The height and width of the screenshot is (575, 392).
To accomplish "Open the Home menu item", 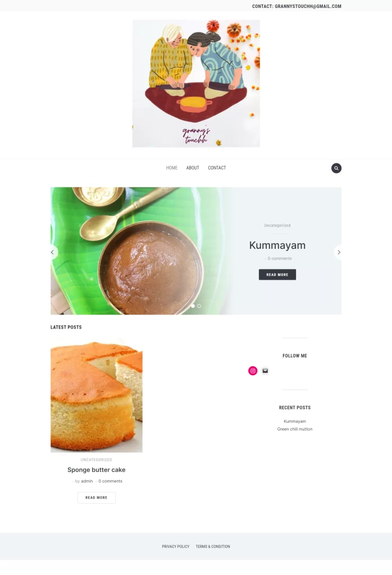I will [x=172, y=168].
